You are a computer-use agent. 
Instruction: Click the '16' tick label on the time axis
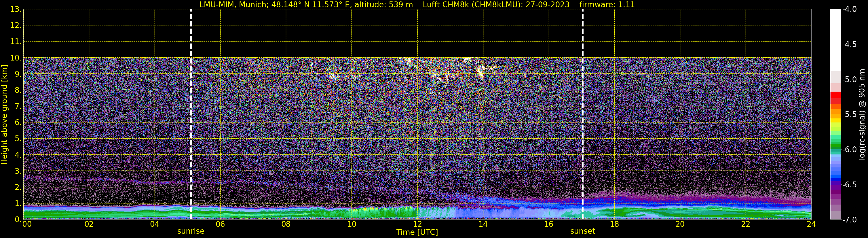click(x=549, y=224)
